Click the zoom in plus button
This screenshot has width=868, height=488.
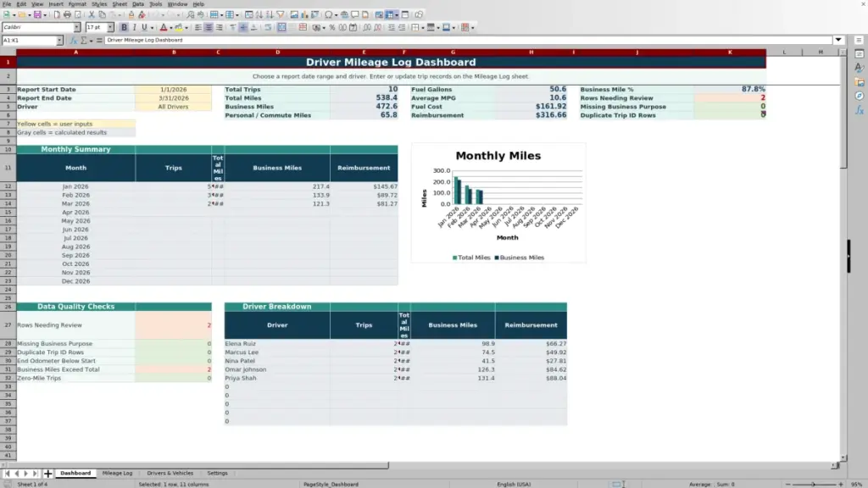(x=840, y=484)
